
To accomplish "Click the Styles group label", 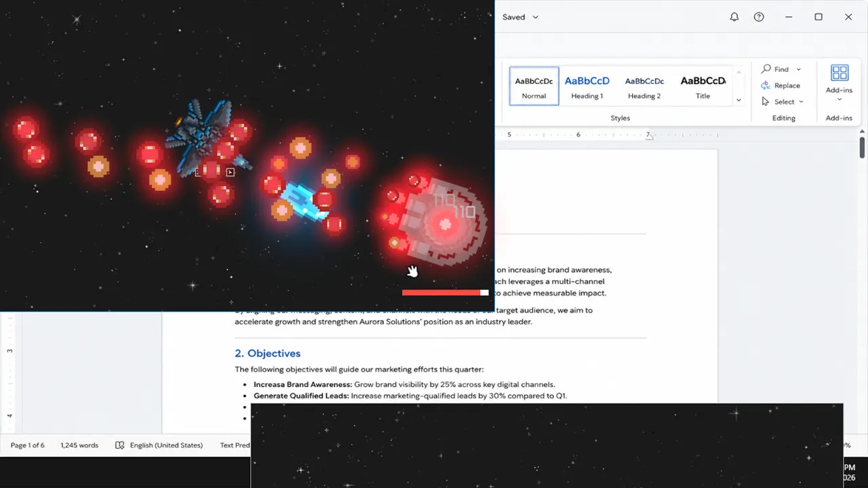I will click(620, 118).
